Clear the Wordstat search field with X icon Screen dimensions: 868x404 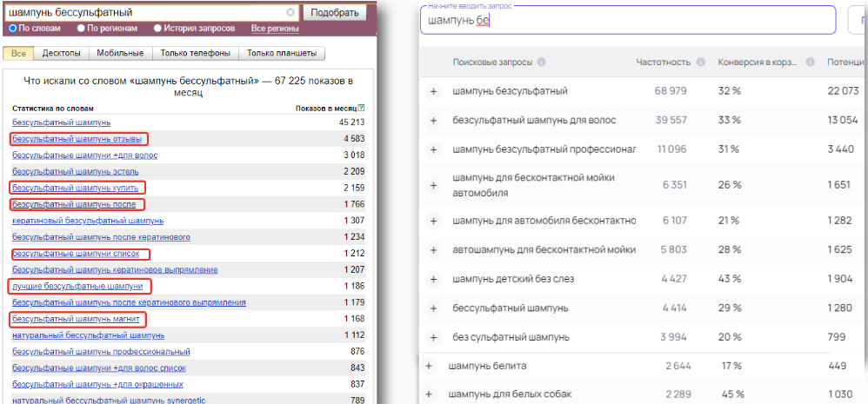coord(290,13)
